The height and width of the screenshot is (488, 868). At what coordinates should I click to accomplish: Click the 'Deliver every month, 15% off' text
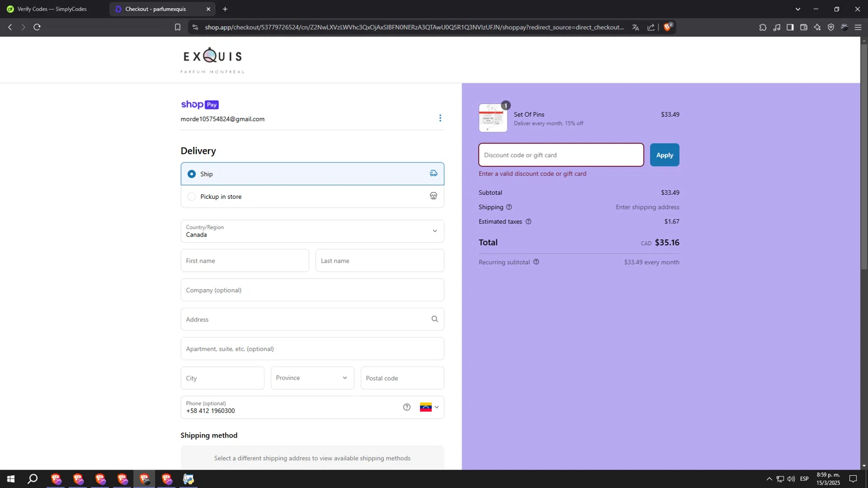point(549,123)
